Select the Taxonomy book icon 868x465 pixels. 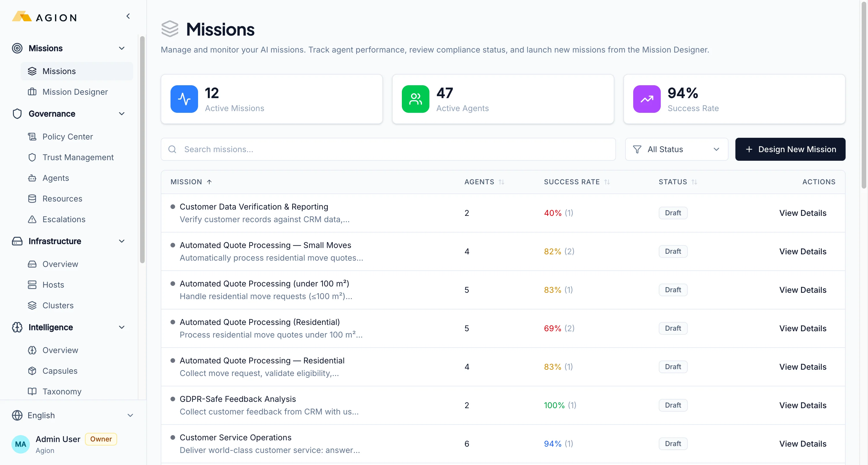tap(32, 391)
